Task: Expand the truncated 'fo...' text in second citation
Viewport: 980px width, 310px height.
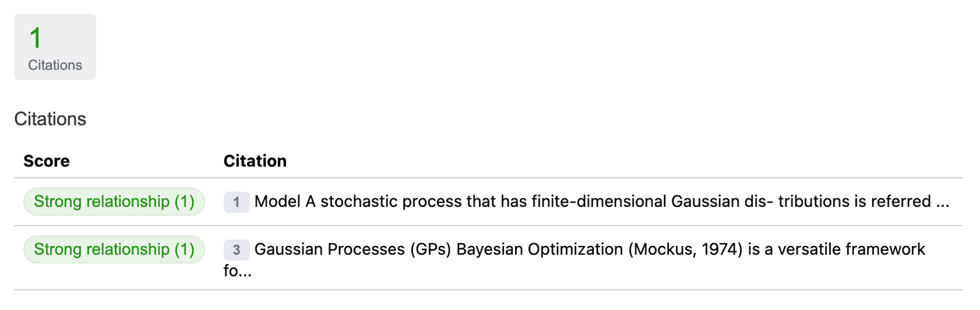Action: 237,271
